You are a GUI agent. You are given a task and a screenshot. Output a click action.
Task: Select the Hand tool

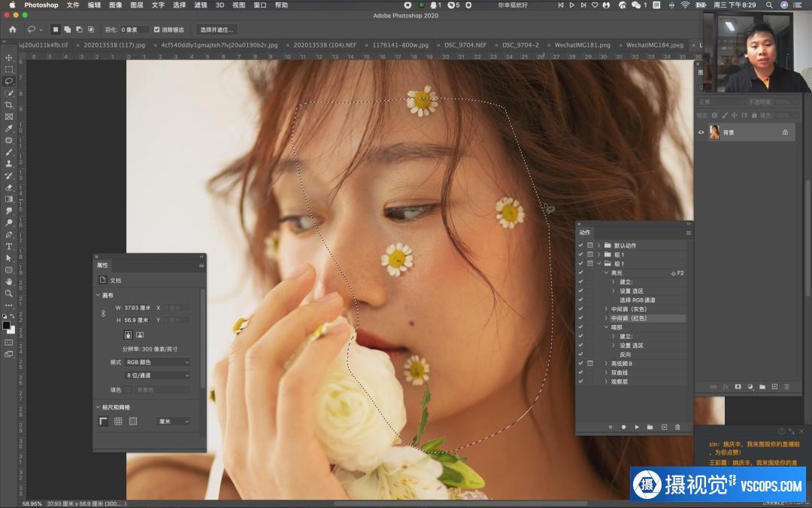point(9,282)
